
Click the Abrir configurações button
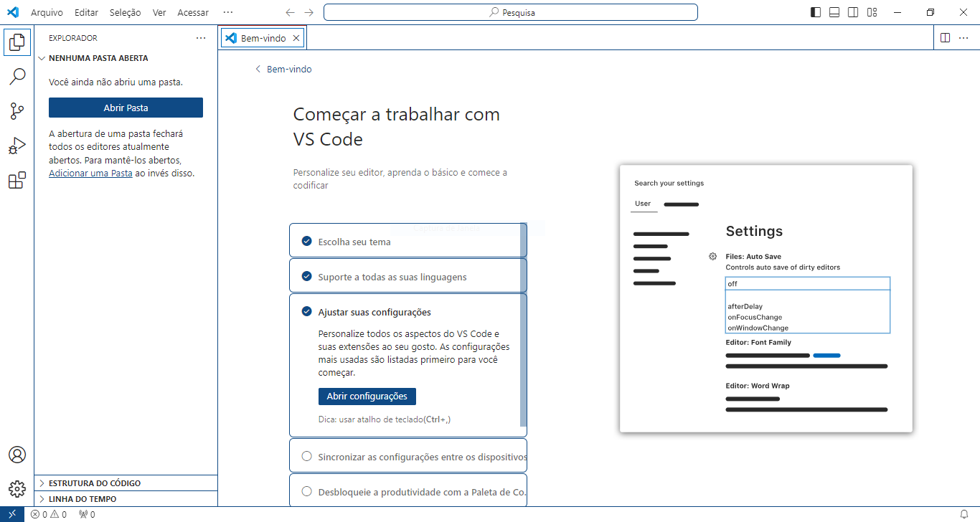tap(367, 396)
